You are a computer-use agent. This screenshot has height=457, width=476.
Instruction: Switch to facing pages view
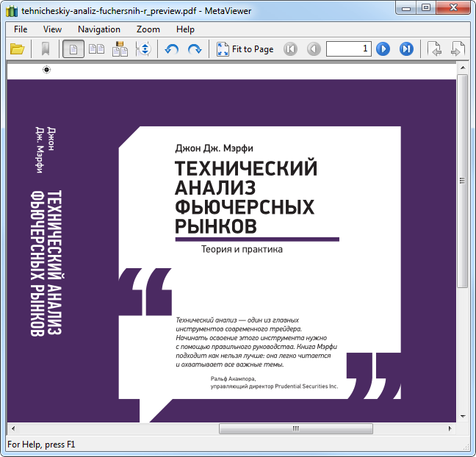click(96, 49)
